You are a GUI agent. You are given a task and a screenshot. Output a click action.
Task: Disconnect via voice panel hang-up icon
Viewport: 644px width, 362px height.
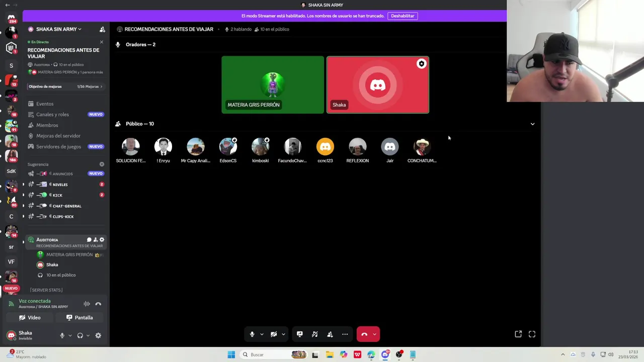pyautogui.click(x=98, y=304)
